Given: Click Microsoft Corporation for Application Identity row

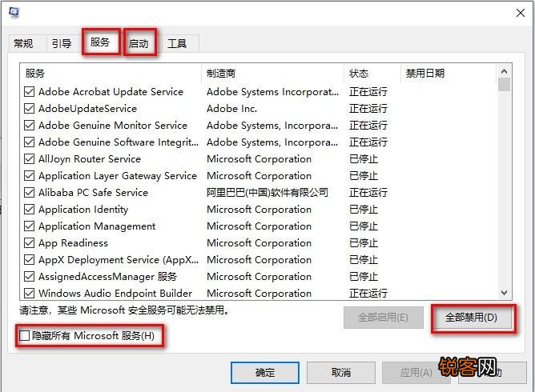Looking at the screenshot, I should pyautogui.click(x=259, y=209).
